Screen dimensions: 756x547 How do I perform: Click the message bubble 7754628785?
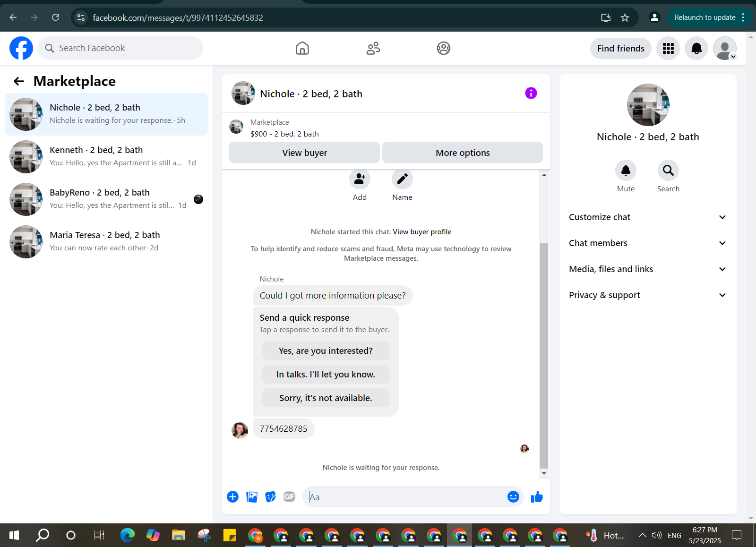pyautogui.click(x=283, y=428)
